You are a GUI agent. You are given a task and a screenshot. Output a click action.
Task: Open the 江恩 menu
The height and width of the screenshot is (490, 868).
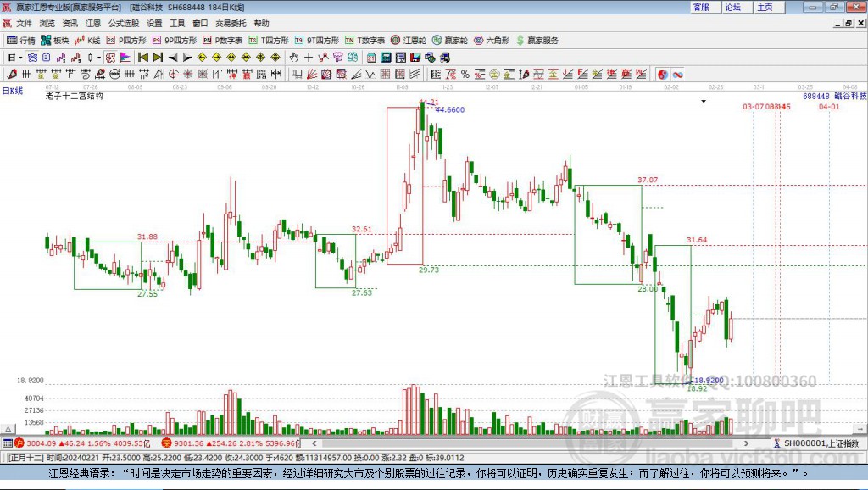(93, 23)
